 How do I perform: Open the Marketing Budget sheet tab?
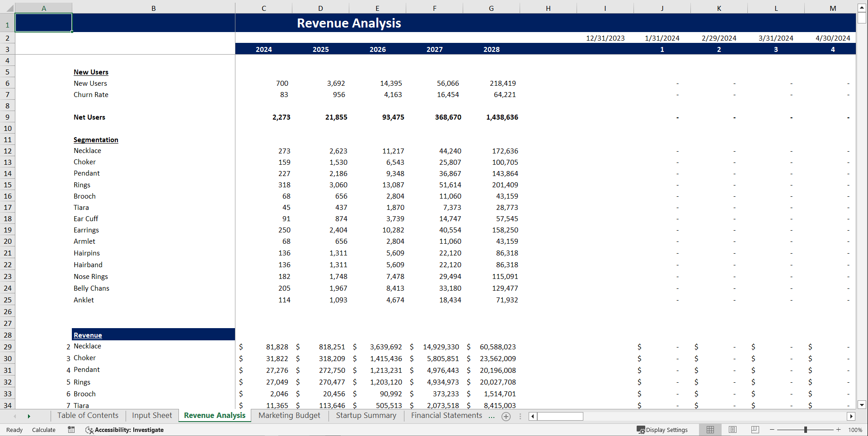pos(289,416)
